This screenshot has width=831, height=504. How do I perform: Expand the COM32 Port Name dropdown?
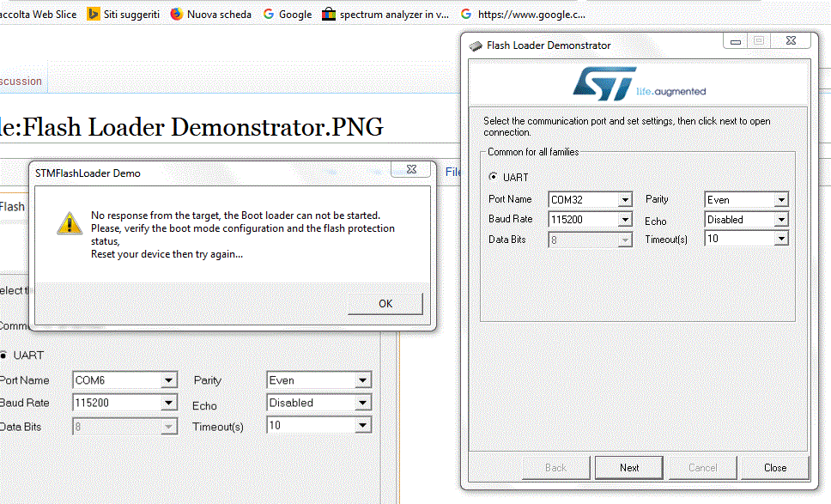[x=624, y=200]
